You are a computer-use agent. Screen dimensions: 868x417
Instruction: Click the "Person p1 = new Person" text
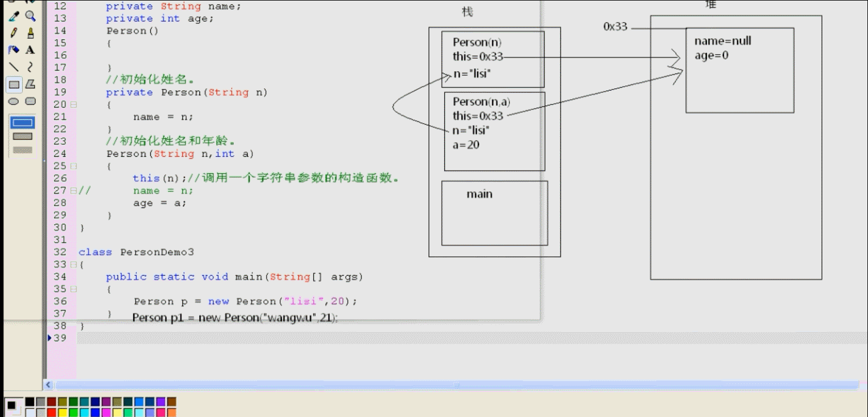pos(235,318)
